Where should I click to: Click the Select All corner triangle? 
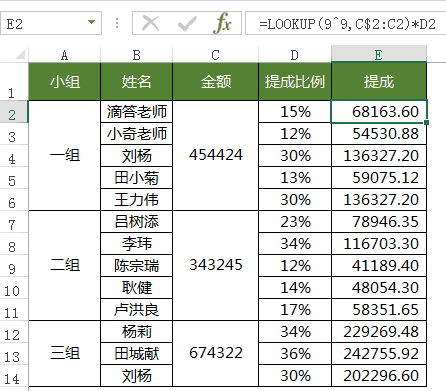(x=21, y=55)
